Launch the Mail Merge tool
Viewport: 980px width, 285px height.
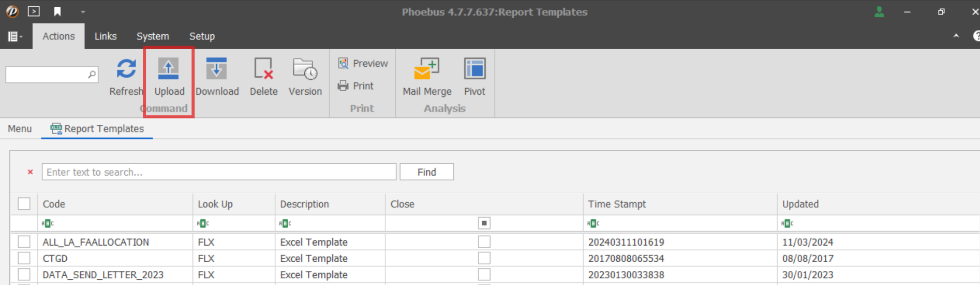(426, 69)
